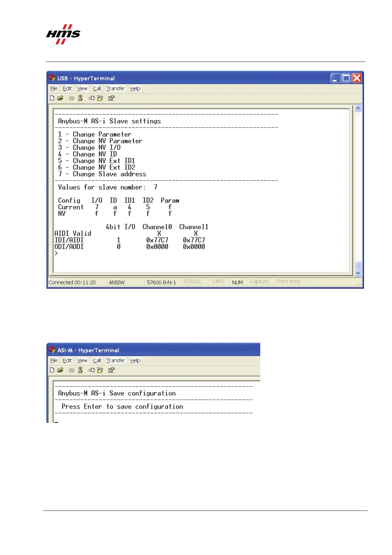The width and height of the screenshot is (392, 555).
Task: Click Properties icon in ASI-M HyperTerminal toolbar
Action: (x=111, y=370)
